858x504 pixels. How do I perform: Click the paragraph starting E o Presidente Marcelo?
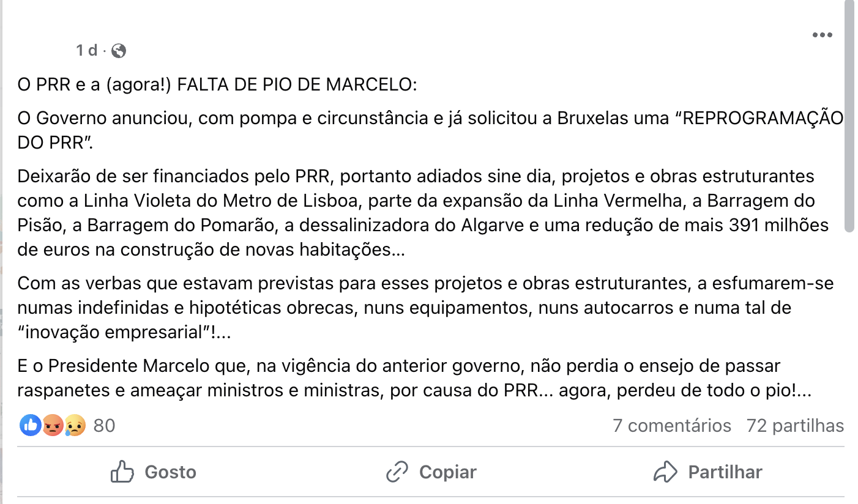coord(414,379)
